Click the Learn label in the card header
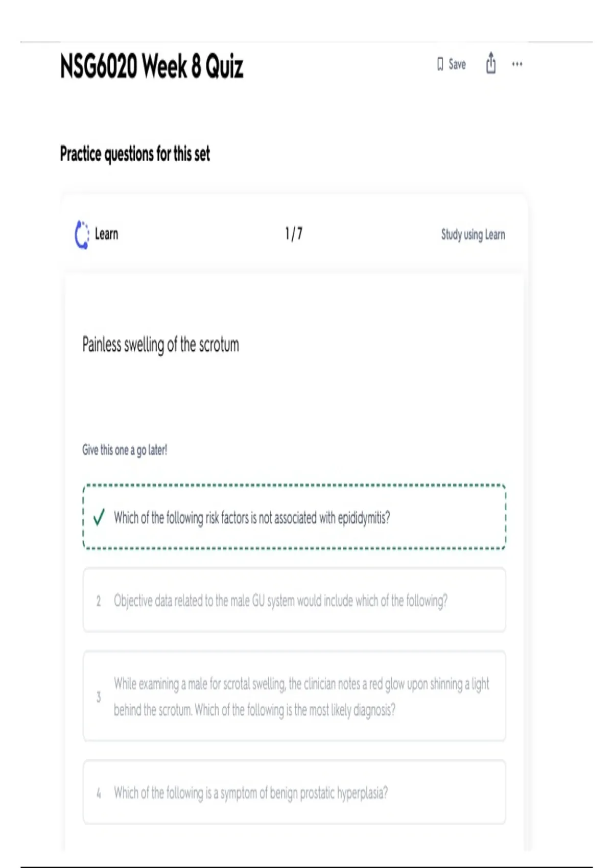Viewport: 613px width, 868px height. pyautogui.click(x=106, y=234)
